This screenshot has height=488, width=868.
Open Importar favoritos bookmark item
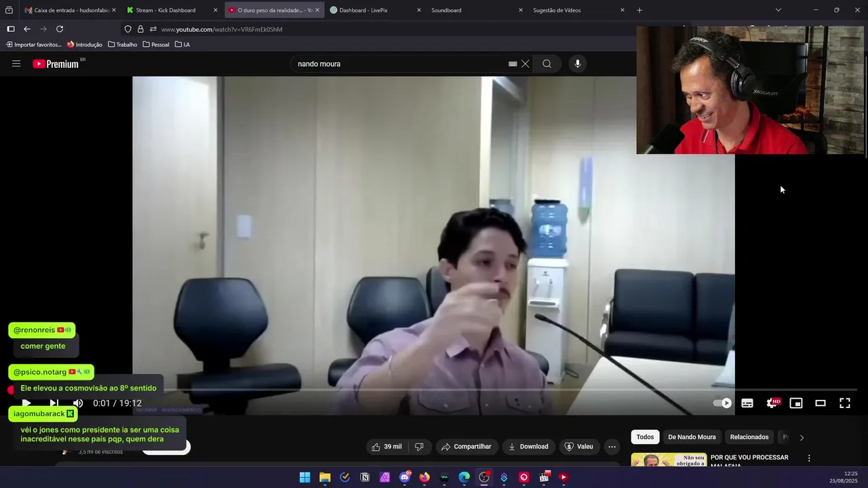(x=34, y=45)
